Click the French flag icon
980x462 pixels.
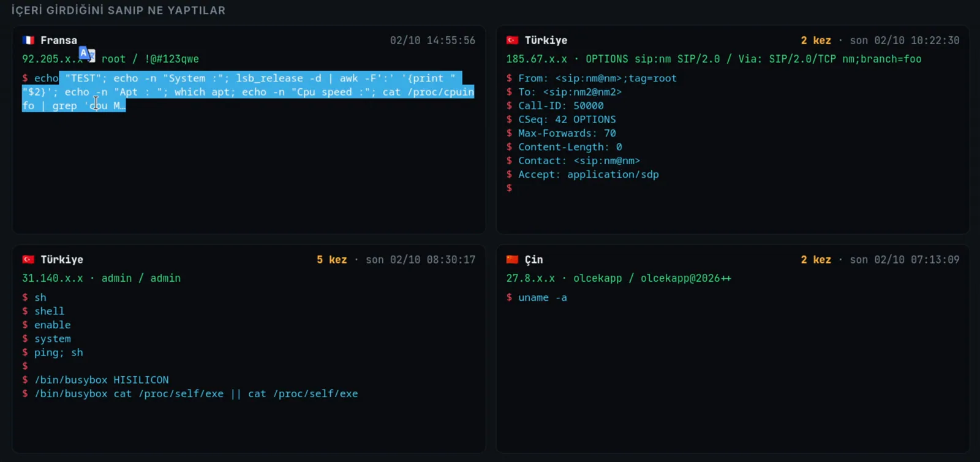tap(28, 40)
